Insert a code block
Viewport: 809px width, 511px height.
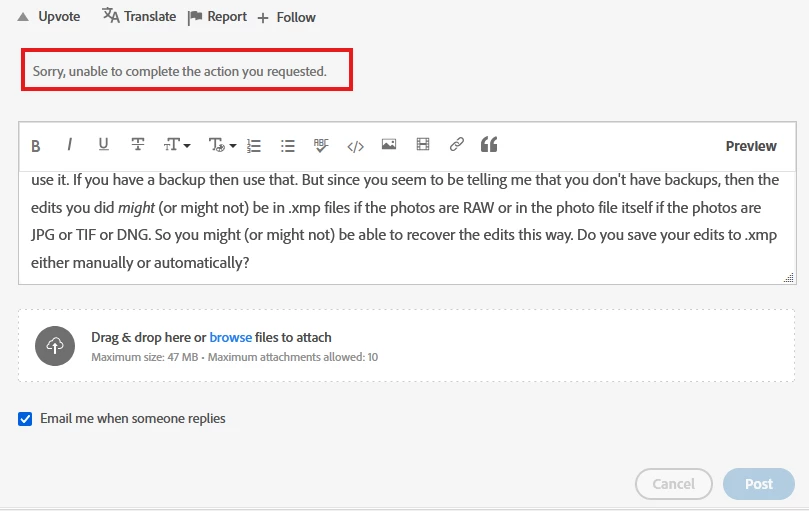(x=355, y=147)
